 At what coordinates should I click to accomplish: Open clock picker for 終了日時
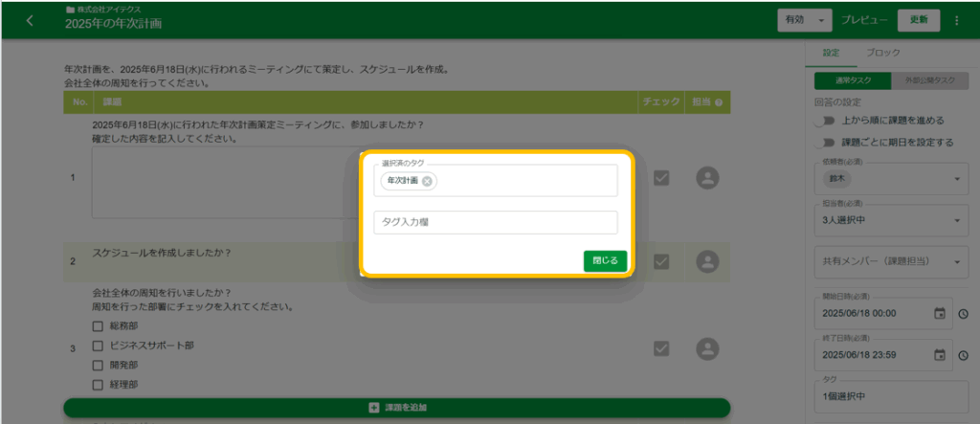(963, 354)
